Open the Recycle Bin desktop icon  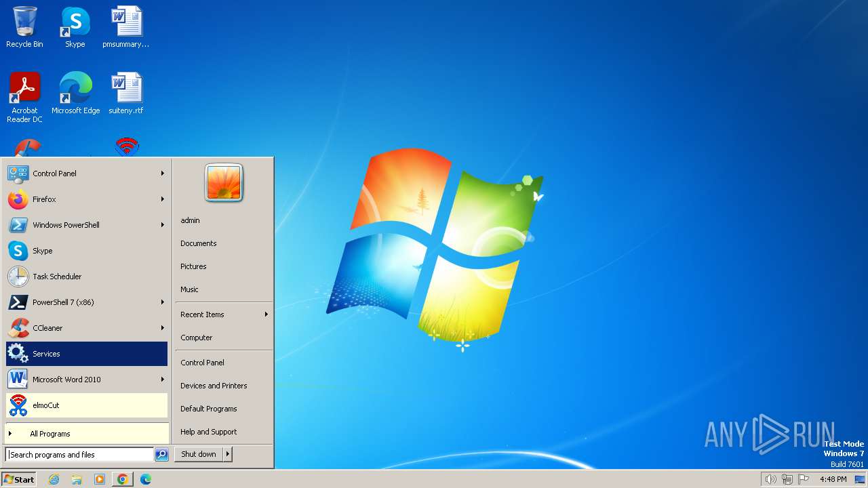24,27
